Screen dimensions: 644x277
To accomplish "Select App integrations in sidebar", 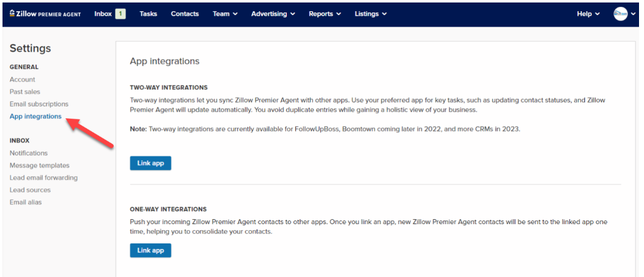I will pyautogui.click(x=35, y=116).
